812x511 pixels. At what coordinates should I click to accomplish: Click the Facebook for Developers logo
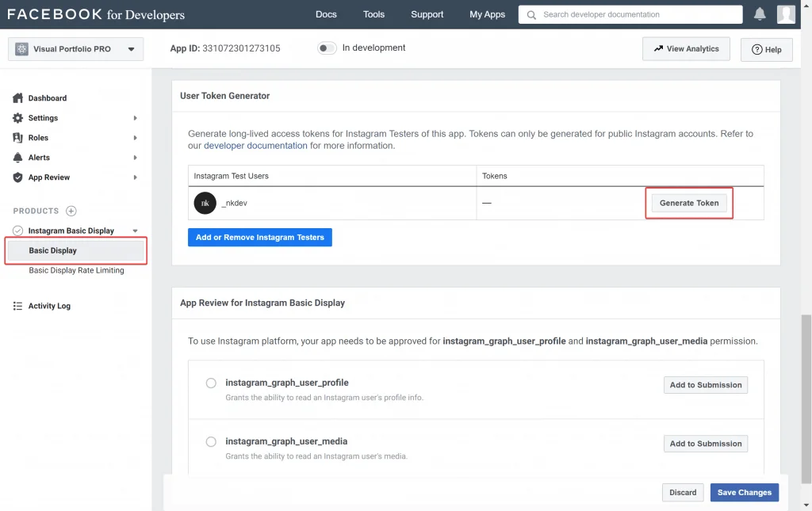coord(96,14)
